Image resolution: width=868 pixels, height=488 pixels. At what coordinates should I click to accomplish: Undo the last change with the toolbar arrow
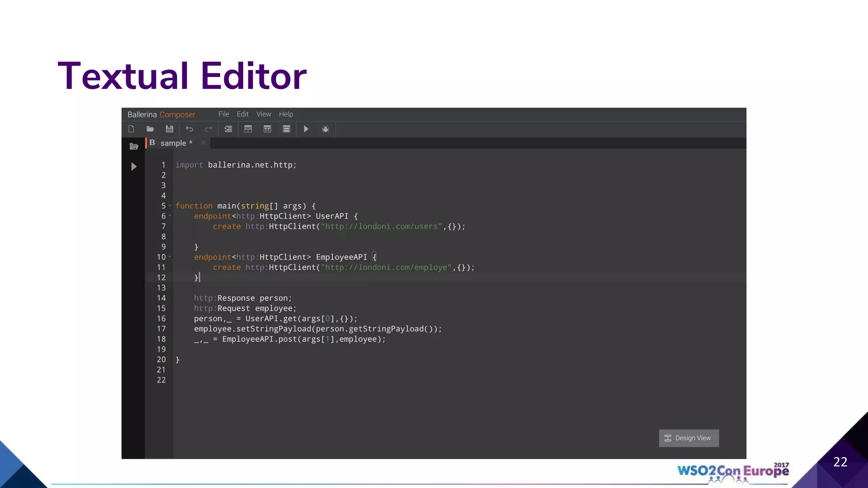[x=189, y=129]
